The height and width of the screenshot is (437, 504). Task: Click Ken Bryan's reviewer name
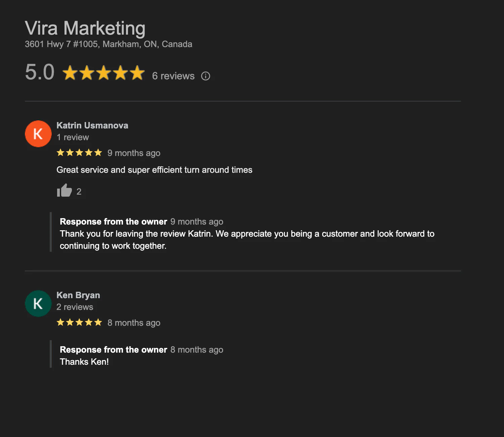click(78, 295)
